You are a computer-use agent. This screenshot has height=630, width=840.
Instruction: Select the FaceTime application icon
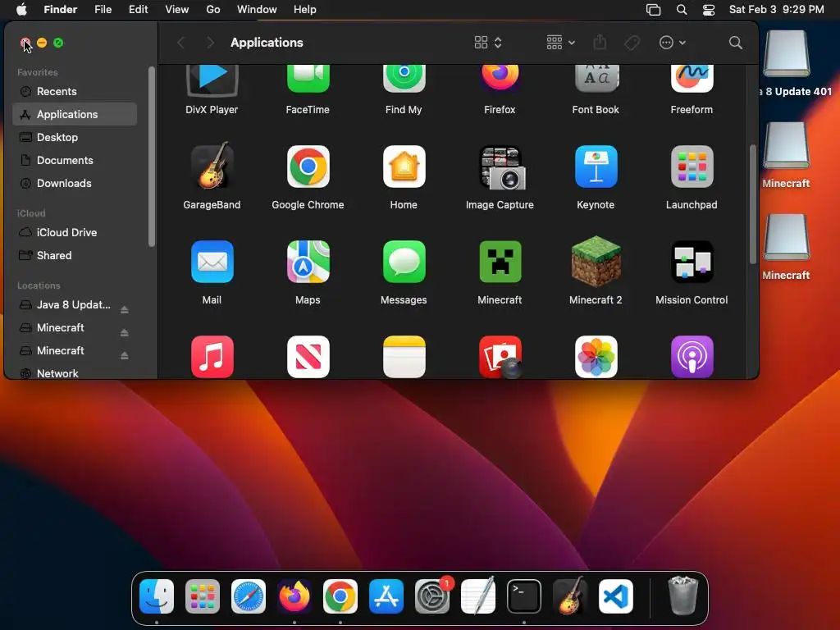(x=308, y=80)
